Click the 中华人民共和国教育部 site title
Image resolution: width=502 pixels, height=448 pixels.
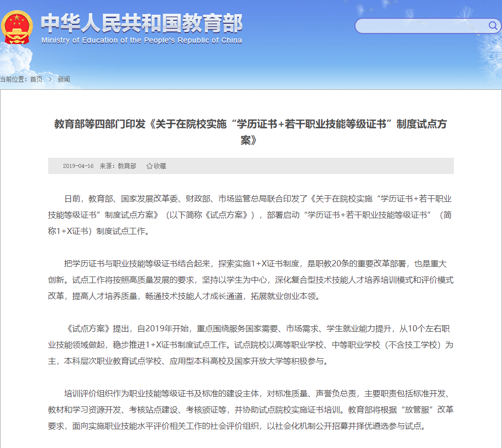click(x=141, y=23)
